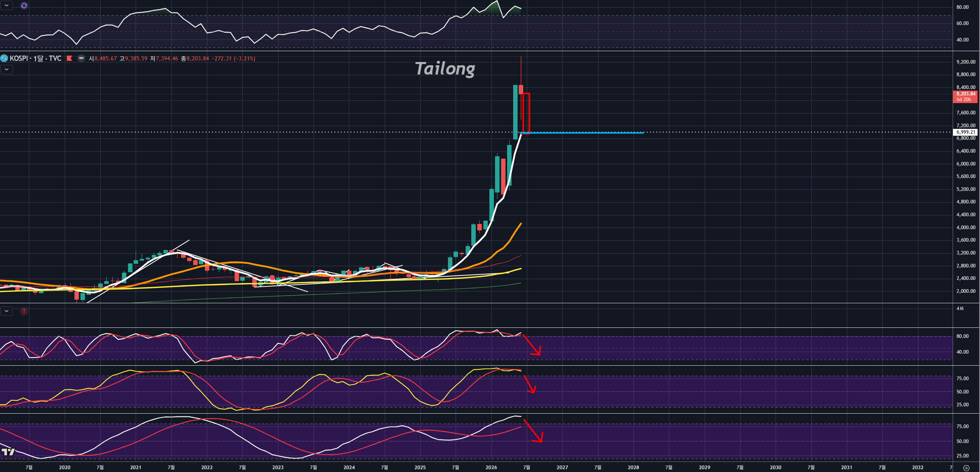Image resolution: width=980 pixels, height=472 pixels.
Task: Open the KOSPI · 1달 · TVC symbol title
Action: click(x=35, y=58)
